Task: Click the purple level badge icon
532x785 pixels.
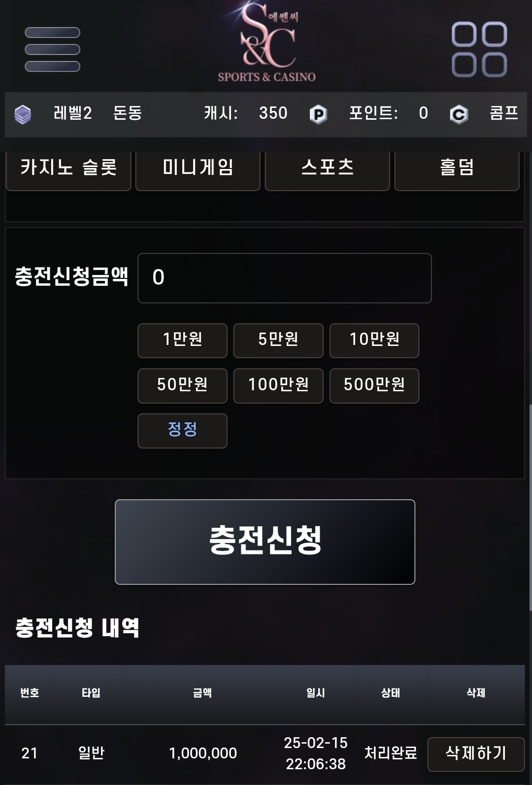Action: [x=23, y=114]
